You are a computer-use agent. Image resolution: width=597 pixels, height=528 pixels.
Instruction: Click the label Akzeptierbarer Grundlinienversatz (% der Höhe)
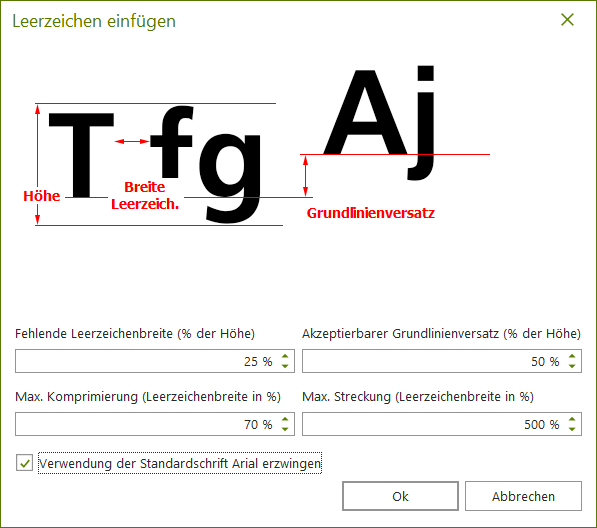pos(441,333)
